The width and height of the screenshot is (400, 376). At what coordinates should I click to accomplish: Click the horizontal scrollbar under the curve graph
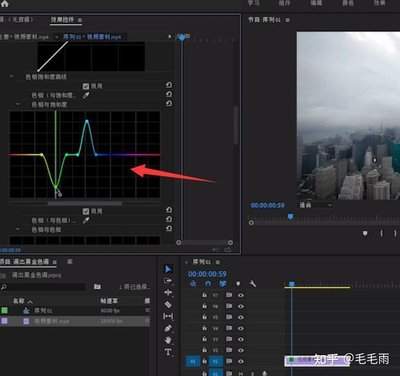85,203
